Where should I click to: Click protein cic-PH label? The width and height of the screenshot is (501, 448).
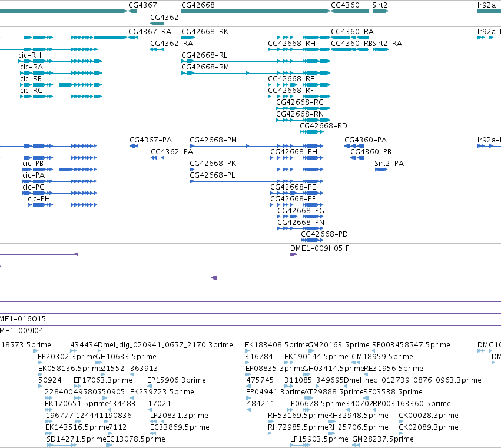(x=39, y=199)
